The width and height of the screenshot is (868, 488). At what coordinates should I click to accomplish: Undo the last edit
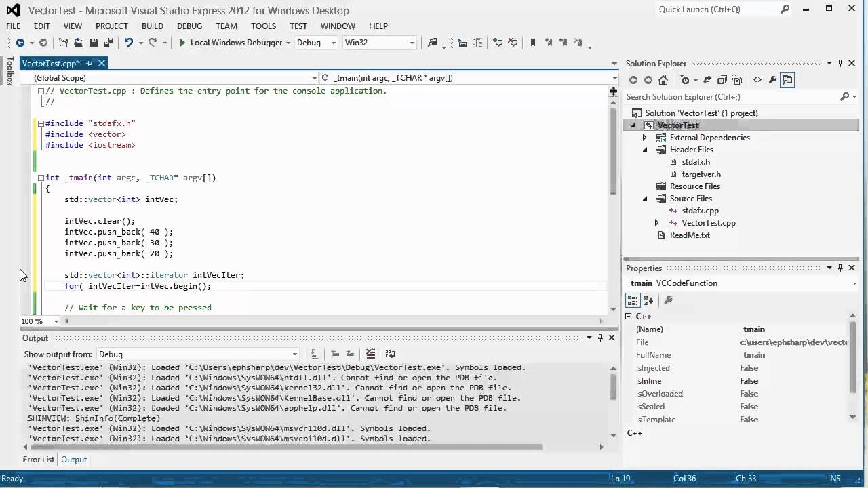click(x=128, y=43)
